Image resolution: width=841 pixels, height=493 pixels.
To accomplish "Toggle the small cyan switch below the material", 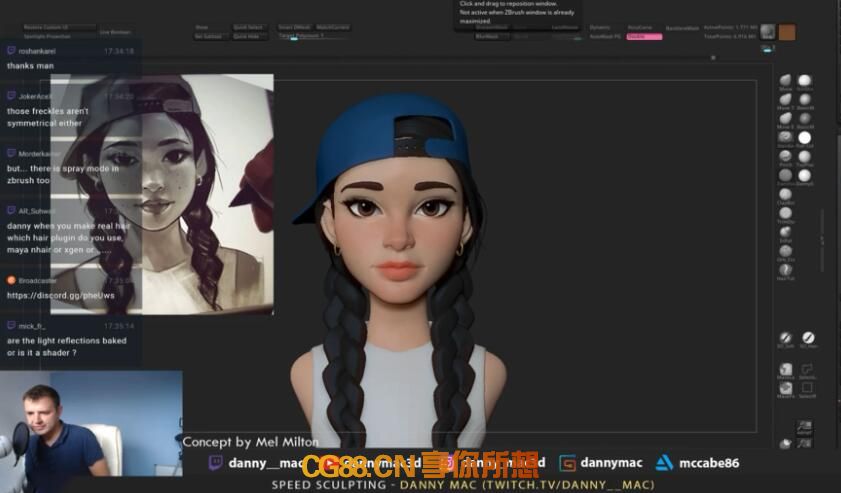I will [x=768, y=49].
